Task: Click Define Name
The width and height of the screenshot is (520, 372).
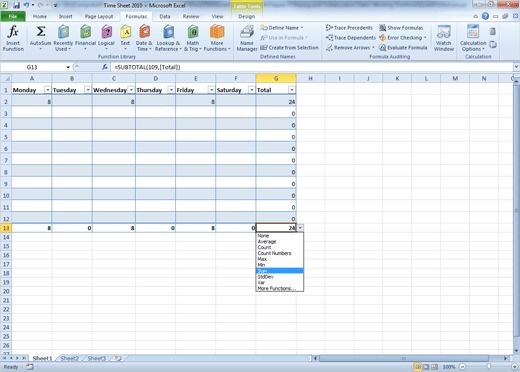Action: coord(282,28)
